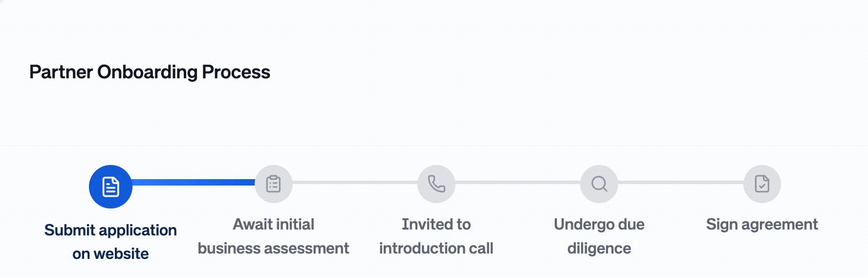The height and width of the screenshot is (278, 868).
Task: Click the blue progress bar segment
Action: (x=194, y=183)
